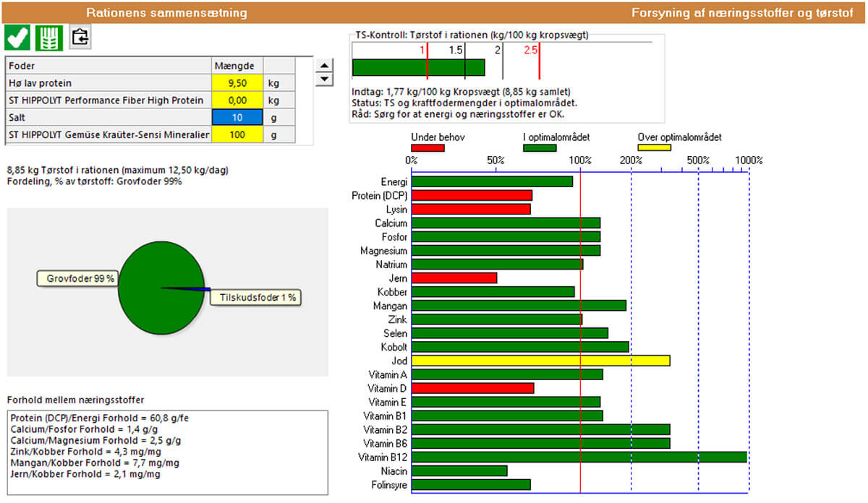The width and height of the screenshot is (868, 503).
Task: Click the Rationens sammensætning header tab
Action: [x=166, y=13]
